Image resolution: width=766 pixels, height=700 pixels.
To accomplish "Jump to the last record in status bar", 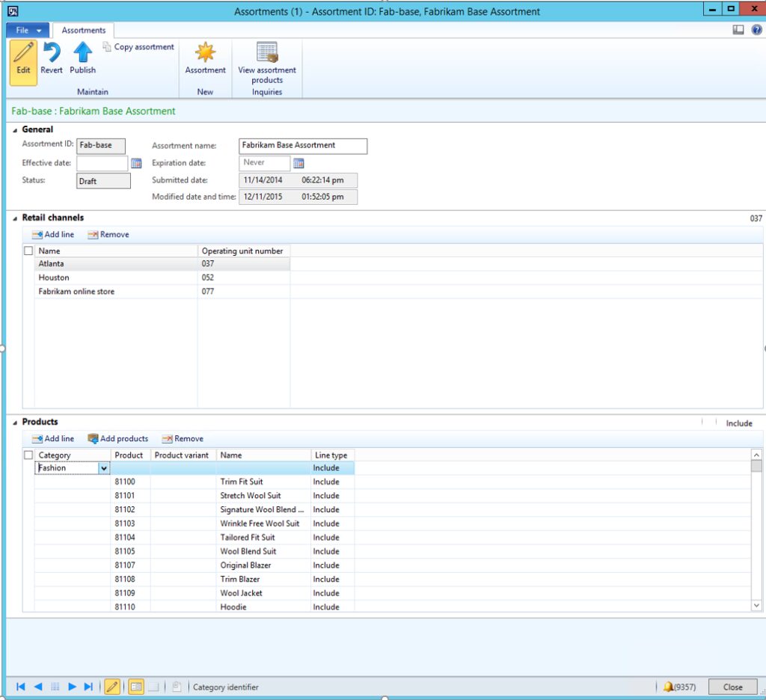I will tap(88, 687).
